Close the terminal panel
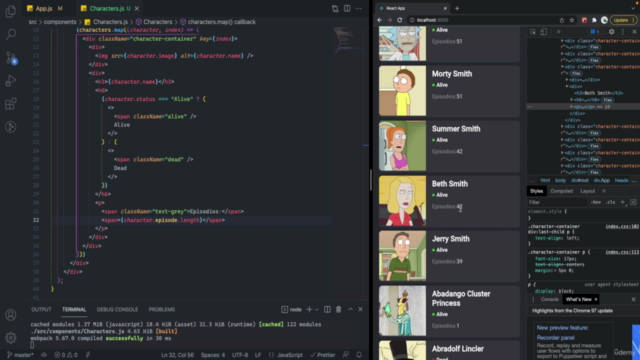 360,309
